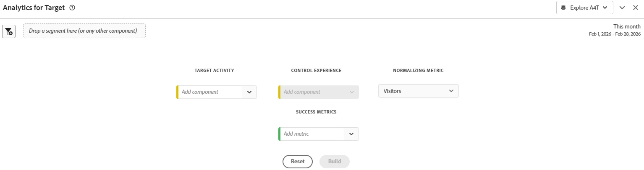Open the Visitors normalizing metric dropdown
This screenshot has width=644, height=170.
[x=419, y=91]
